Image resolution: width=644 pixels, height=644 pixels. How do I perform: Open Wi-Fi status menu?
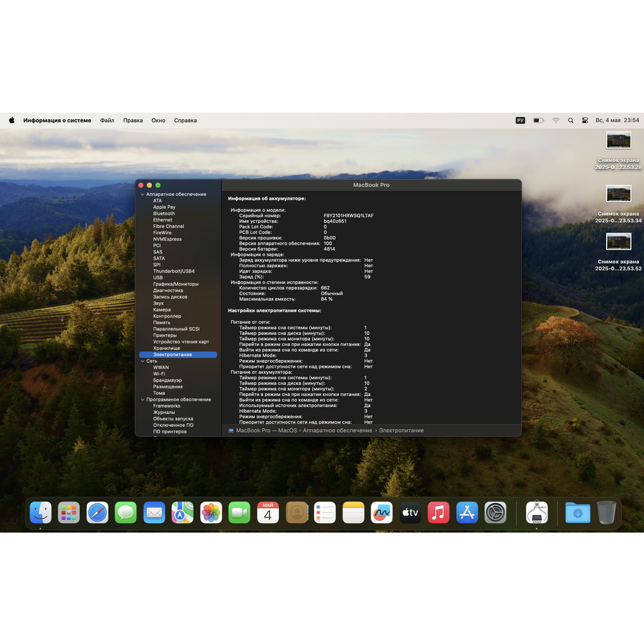point(556,120)
